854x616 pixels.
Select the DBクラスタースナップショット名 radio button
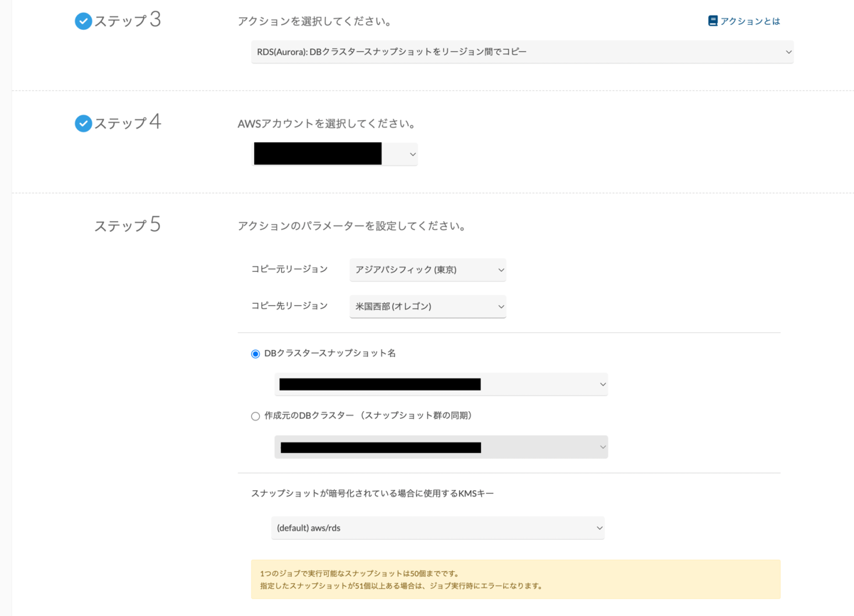point(255,354)
